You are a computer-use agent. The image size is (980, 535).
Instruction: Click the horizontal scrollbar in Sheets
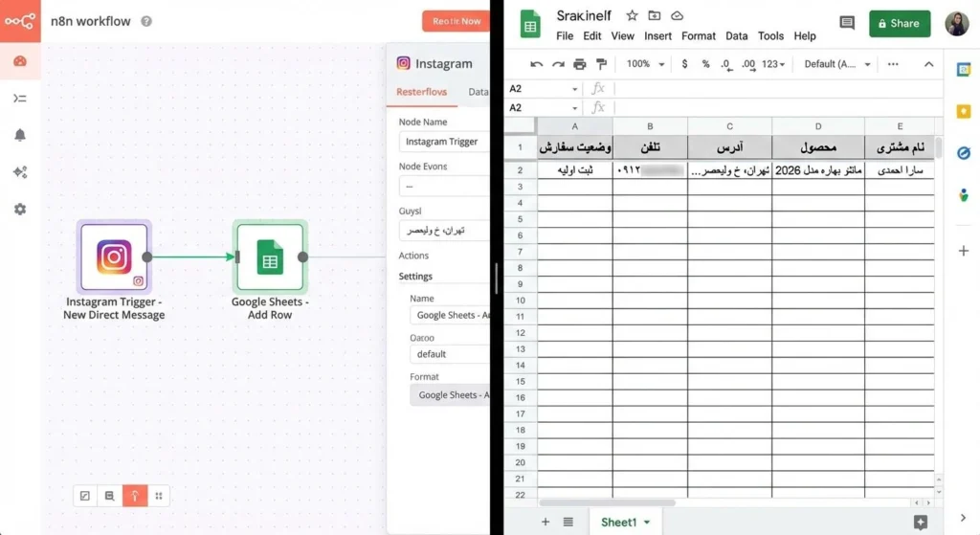607,502
